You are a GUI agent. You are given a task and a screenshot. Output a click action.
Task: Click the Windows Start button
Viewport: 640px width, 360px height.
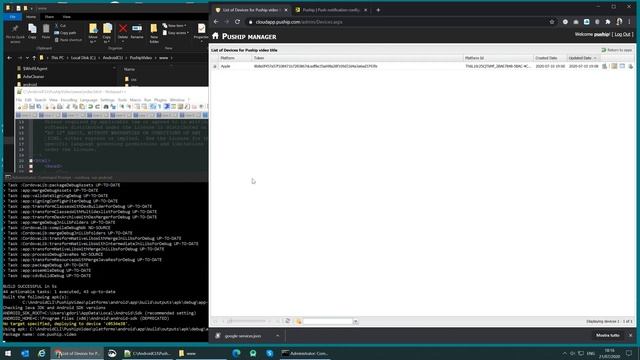(8, 353)
